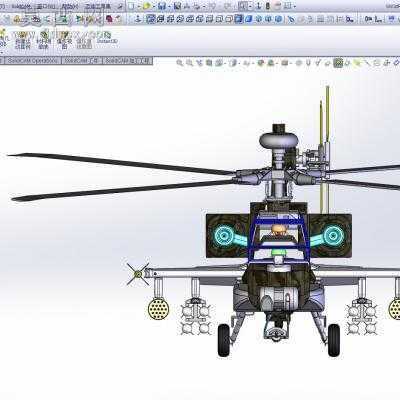
Task: Click the Zoom to Area magnifier icon
Action: click(x=189, y=62)
